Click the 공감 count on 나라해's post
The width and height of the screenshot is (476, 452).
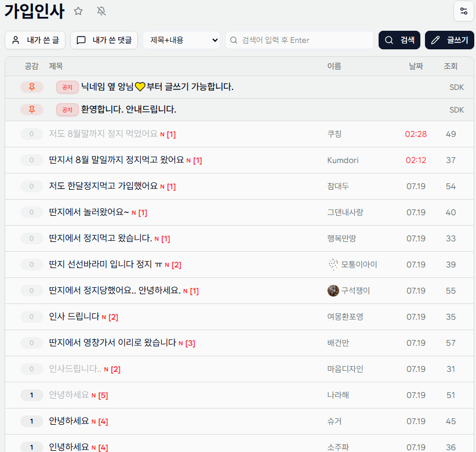(x=31, y=395)
